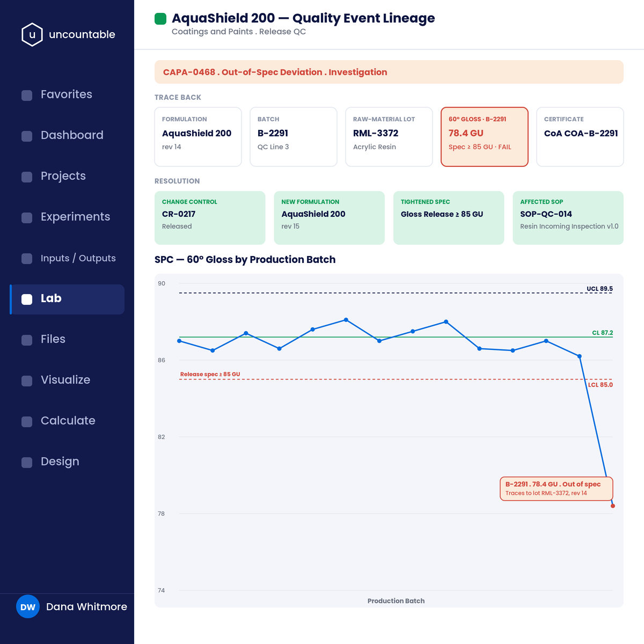Click the 'Production Batch' axis title
This screenshot has width=644, height=644.
396,601
